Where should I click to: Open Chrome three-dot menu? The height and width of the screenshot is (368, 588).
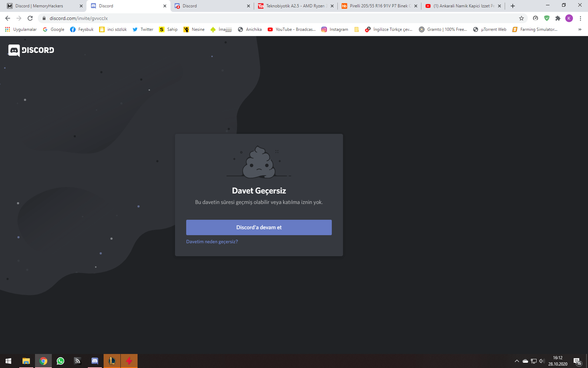(x=580, y=18)
